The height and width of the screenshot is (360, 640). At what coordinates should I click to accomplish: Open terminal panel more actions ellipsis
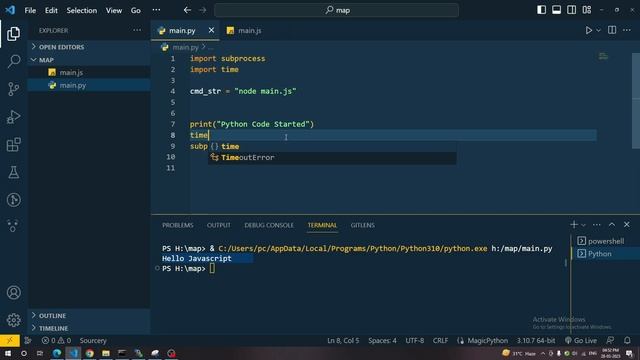coord(597,224)
